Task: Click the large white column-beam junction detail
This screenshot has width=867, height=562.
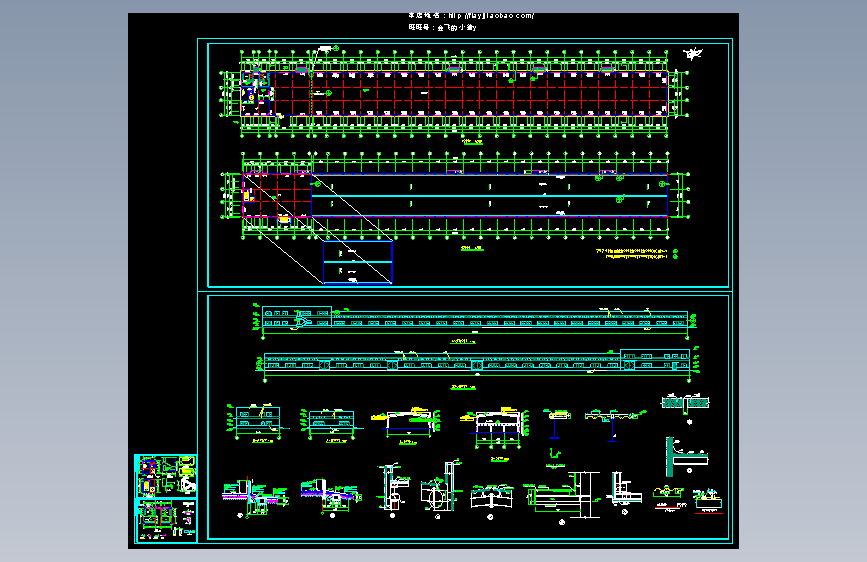Action: point(562,496)
